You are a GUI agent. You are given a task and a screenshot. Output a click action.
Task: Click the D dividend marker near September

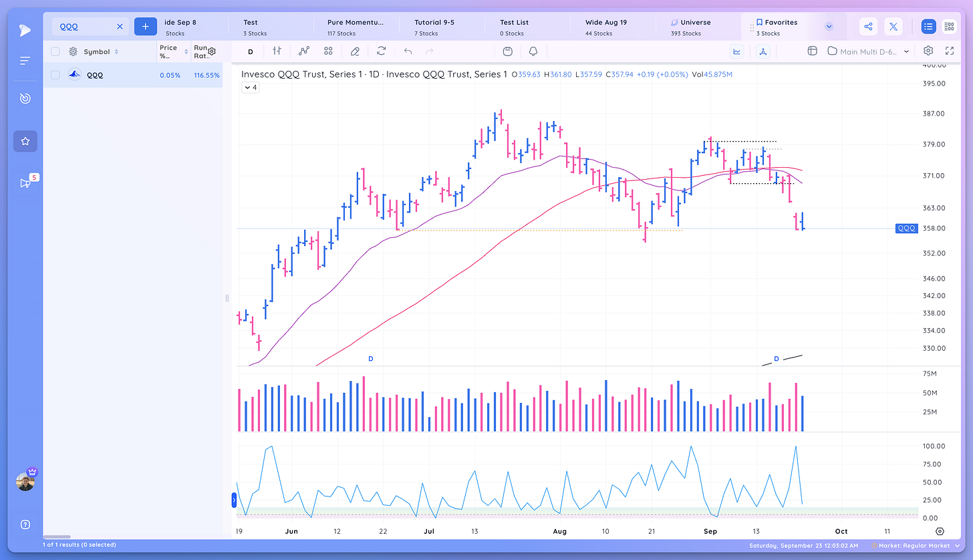(x=777, y=359)
